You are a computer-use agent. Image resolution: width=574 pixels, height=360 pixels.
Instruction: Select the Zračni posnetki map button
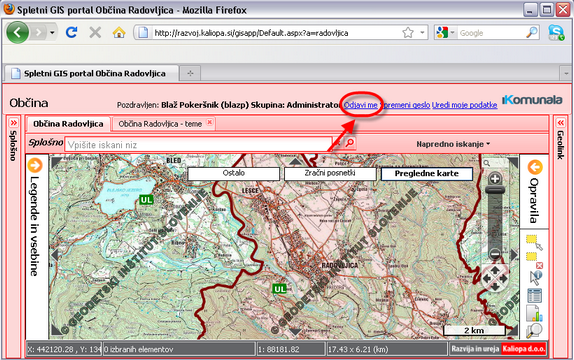click(330, 173)
